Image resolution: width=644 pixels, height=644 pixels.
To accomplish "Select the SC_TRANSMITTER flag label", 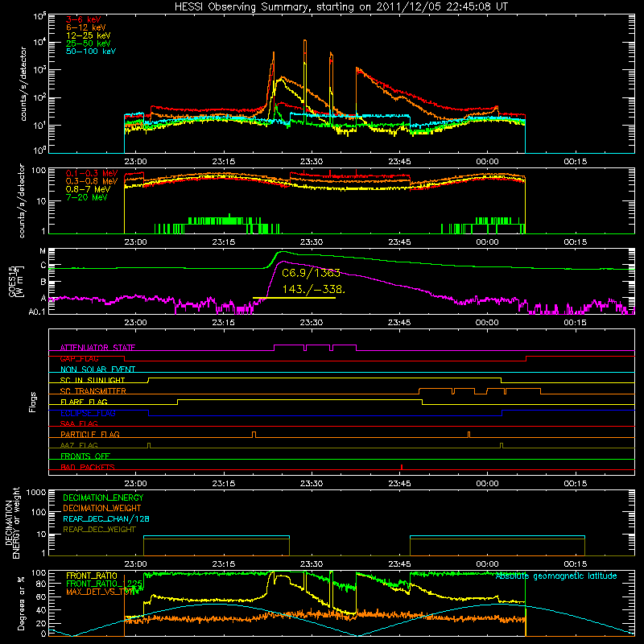I will tap(93, 391).
